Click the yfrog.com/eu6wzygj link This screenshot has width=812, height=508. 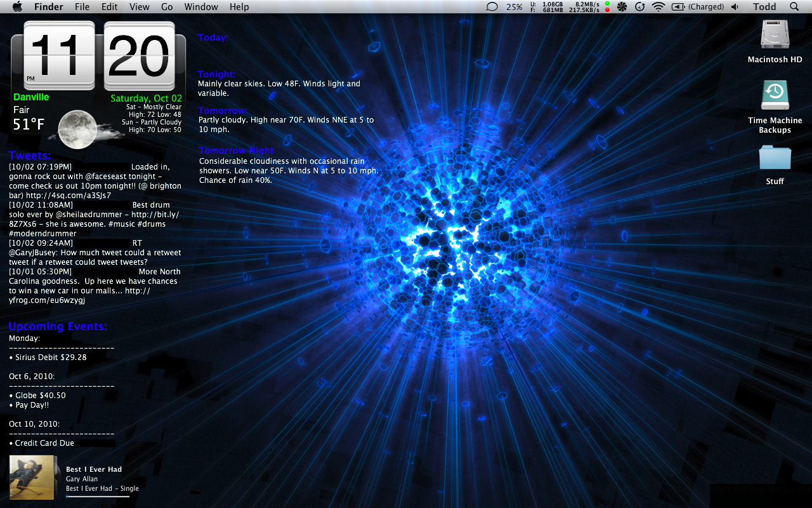(x=47, y=300)
